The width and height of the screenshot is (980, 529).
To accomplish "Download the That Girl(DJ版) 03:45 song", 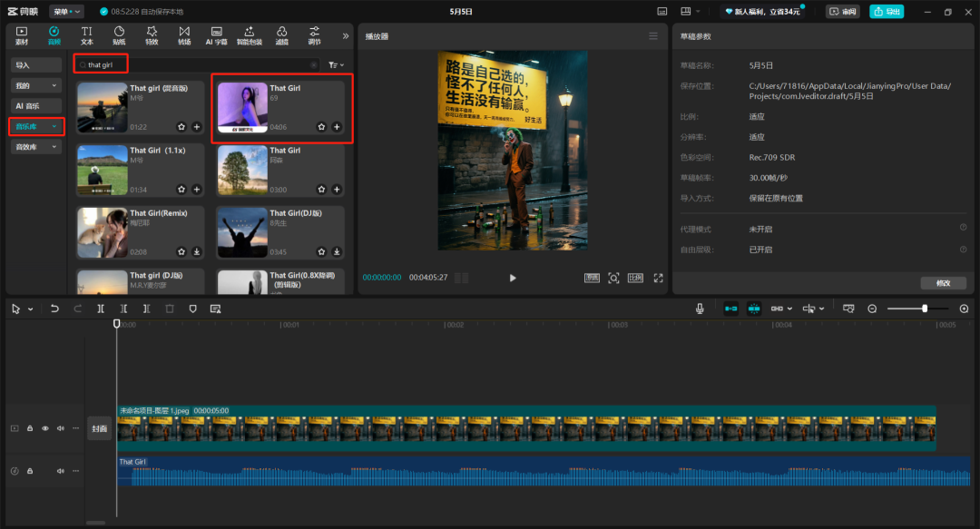I will 337,252.
